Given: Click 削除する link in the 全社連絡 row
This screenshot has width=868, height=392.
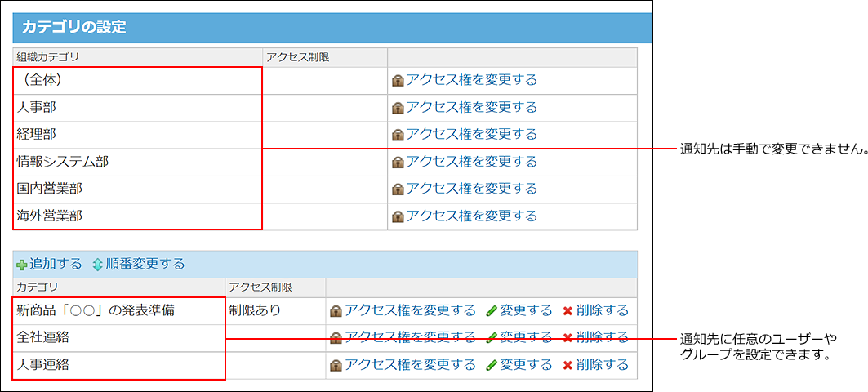Looking at the screenshot, I should (603, 337).
